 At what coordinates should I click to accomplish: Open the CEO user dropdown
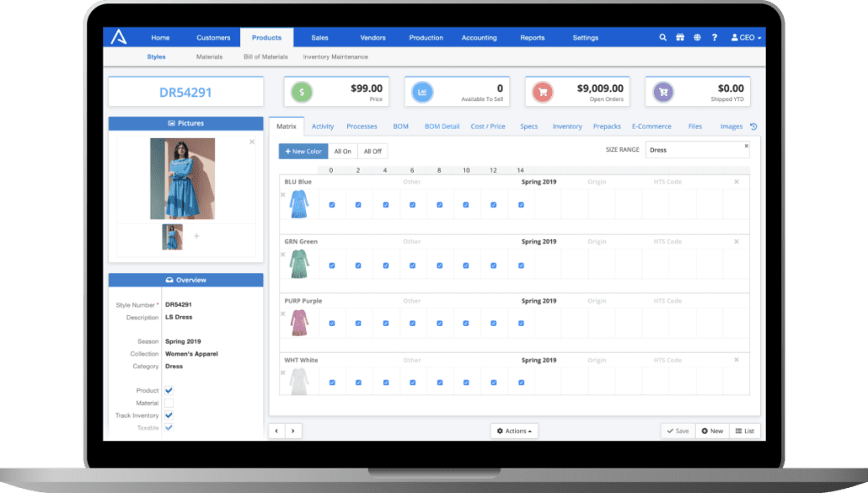coord(745,37)
